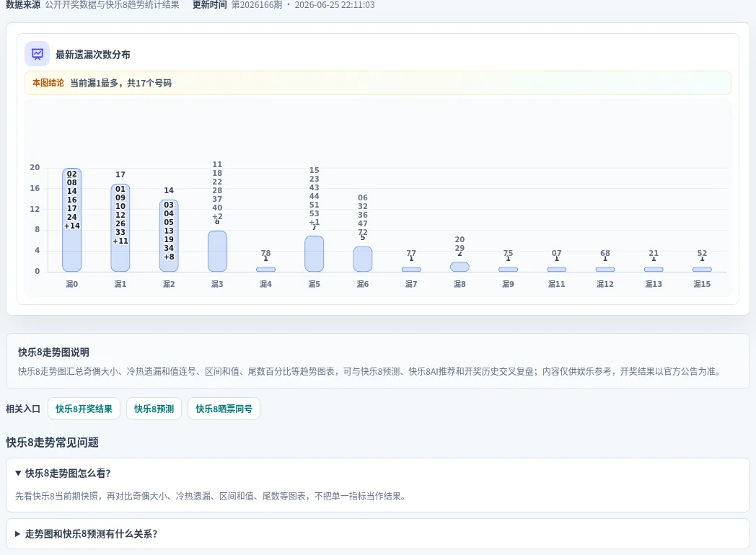Screen dimensions: 756x555
Task: Click the 漏2 bar in the chart
Action: (x=169, y=236)
